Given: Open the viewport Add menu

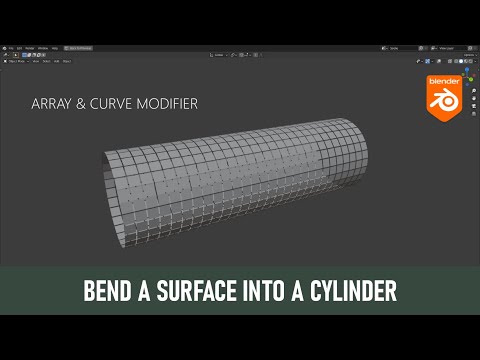Looking at the screenshot, I should 56,61.
